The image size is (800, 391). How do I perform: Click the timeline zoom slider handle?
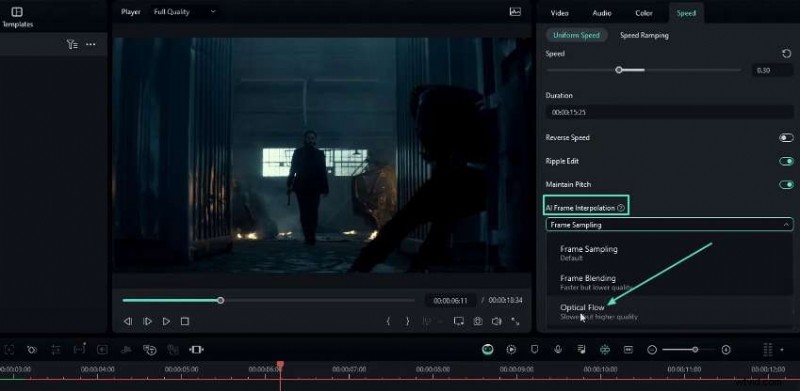click(695, 350)
